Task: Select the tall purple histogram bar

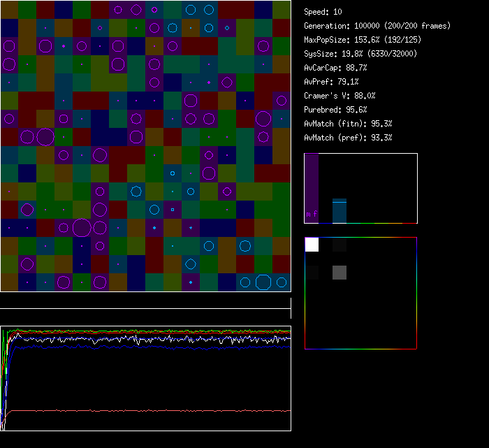Action: click(x=312, y=187)
